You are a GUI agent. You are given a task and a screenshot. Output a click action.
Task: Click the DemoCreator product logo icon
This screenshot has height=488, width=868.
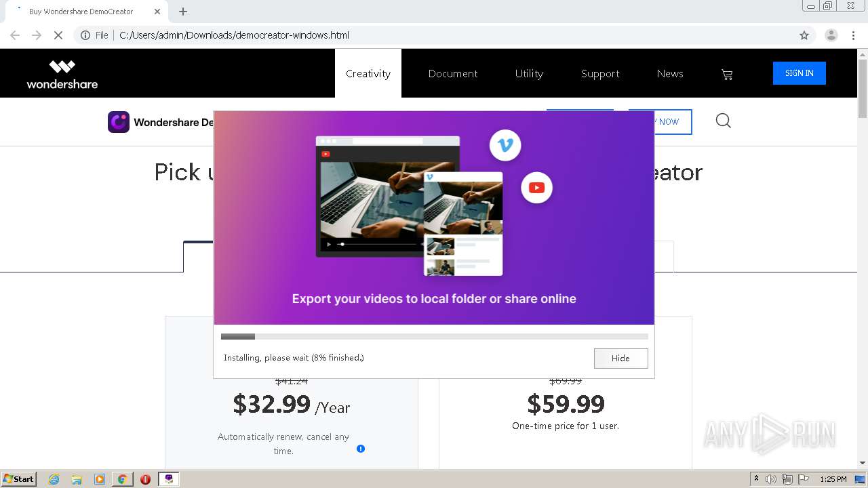point(119,122)
